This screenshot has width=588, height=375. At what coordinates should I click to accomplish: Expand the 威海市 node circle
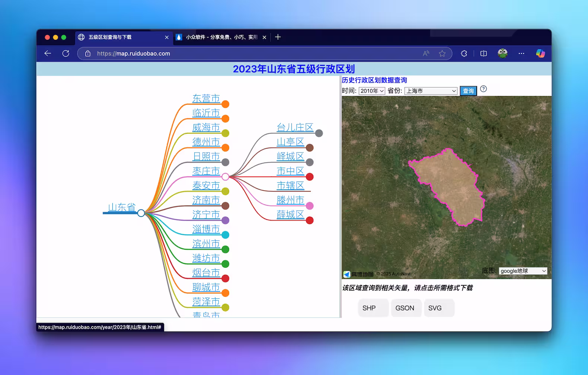(x=226, y=133)
